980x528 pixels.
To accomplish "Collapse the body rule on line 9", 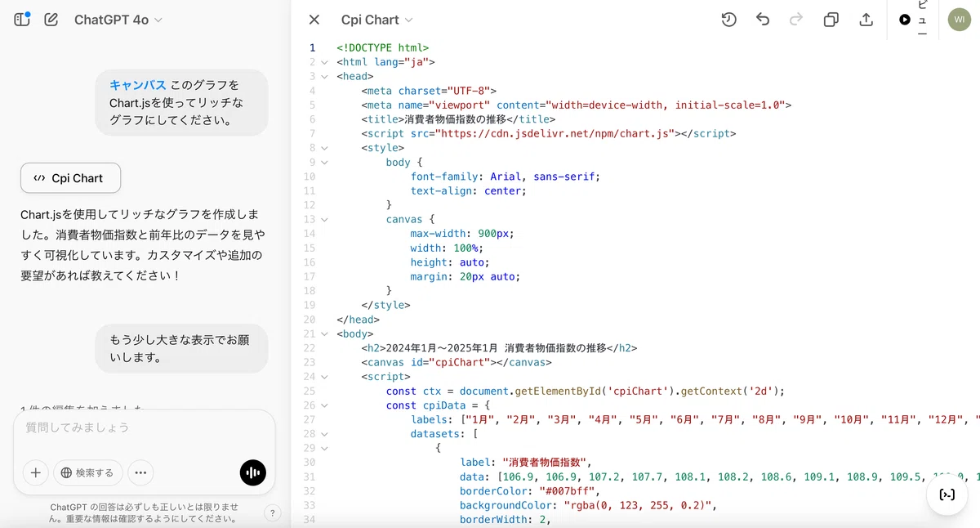I will tap(325, 163).
